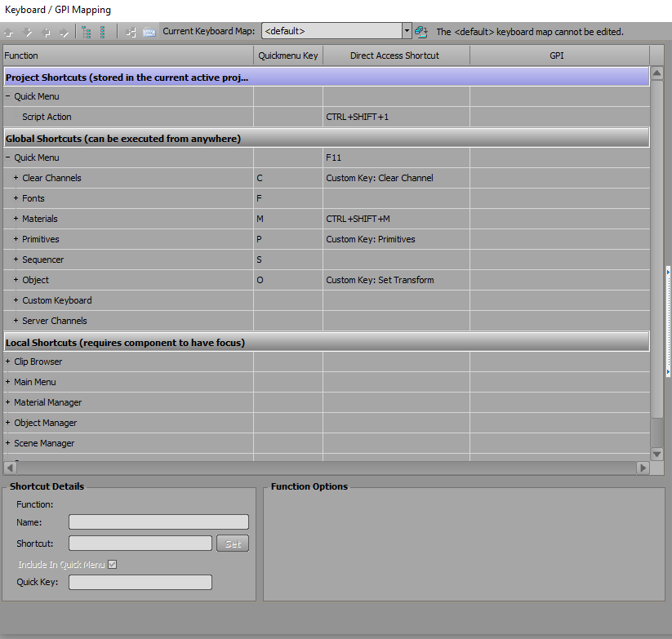Select the Project Shortcuts section header

click(x=327, y=78)
